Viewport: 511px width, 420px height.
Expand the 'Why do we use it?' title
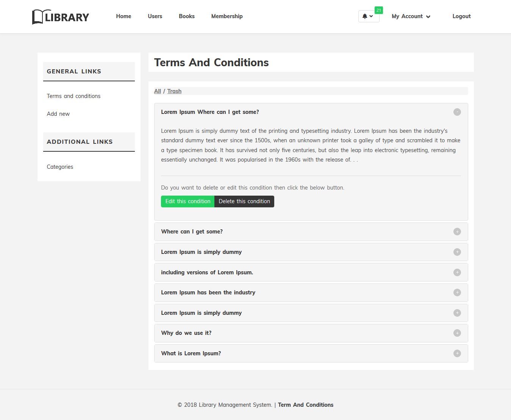tap(186, 333)
